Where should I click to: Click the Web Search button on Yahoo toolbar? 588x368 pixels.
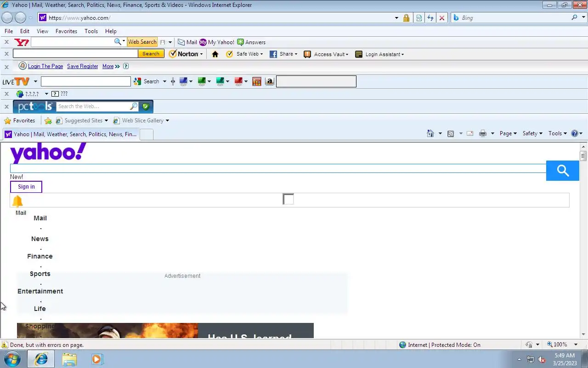coord(142,42)
